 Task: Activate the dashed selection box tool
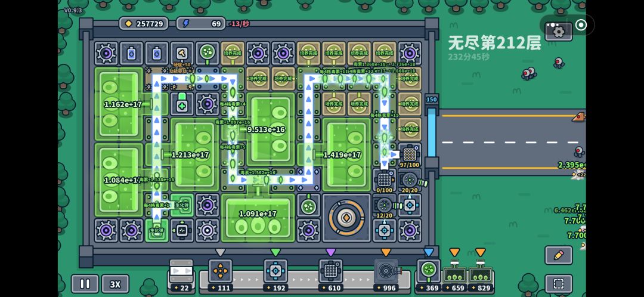click(x=559, y=284)
